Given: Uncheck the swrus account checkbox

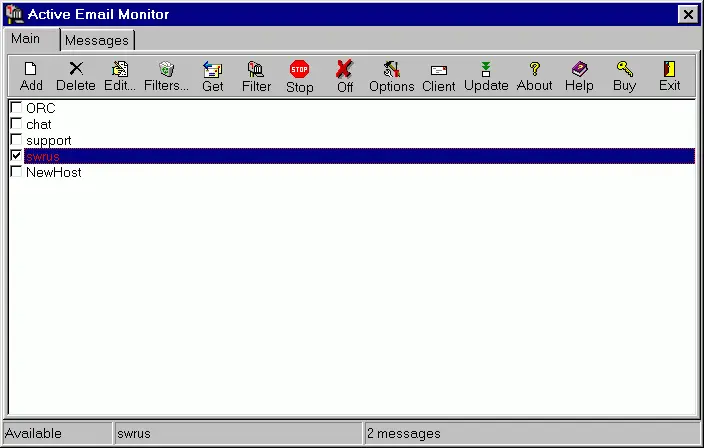Looking at the screenshot, I should pos(16,156).
